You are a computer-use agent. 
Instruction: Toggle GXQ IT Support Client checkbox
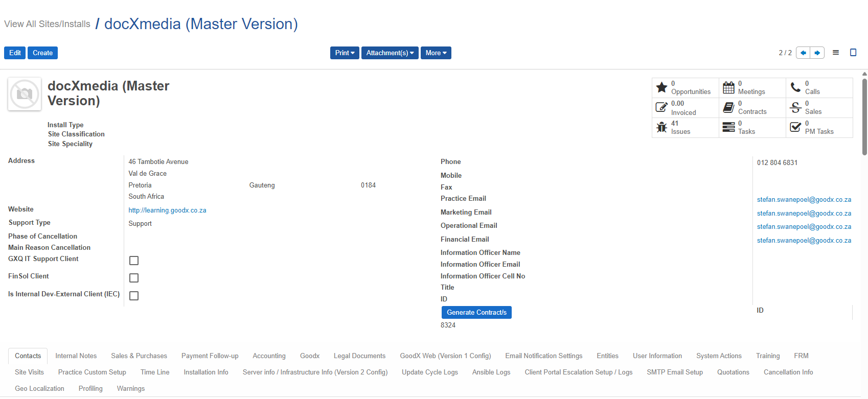click(134, 261)
